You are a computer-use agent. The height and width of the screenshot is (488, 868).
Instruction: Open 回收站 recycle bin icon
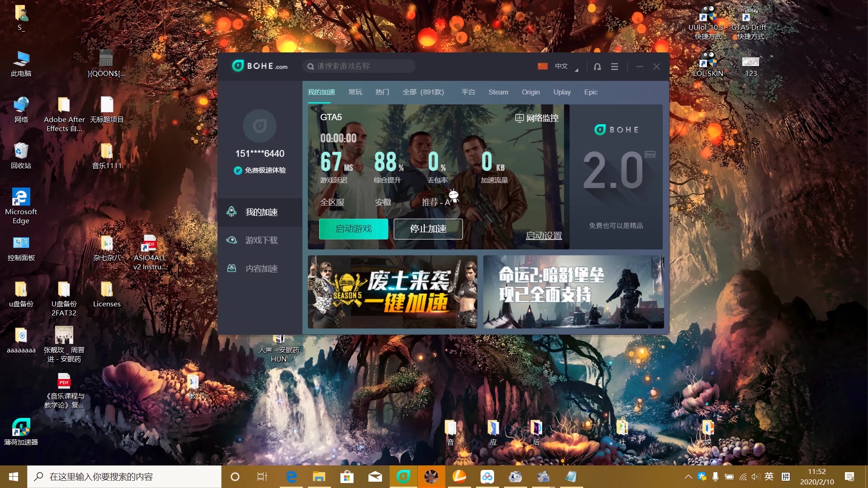coord(21,156)
